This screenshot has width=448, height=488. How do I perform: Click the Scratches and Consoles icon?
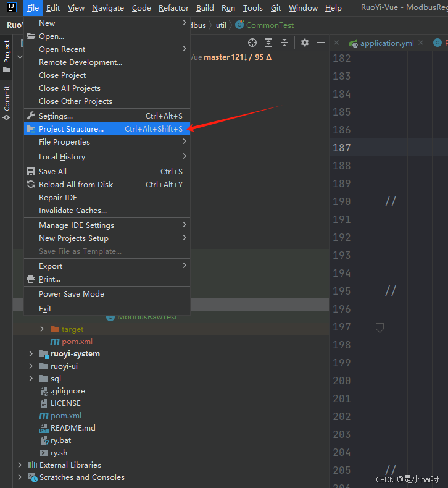[33, 477]
